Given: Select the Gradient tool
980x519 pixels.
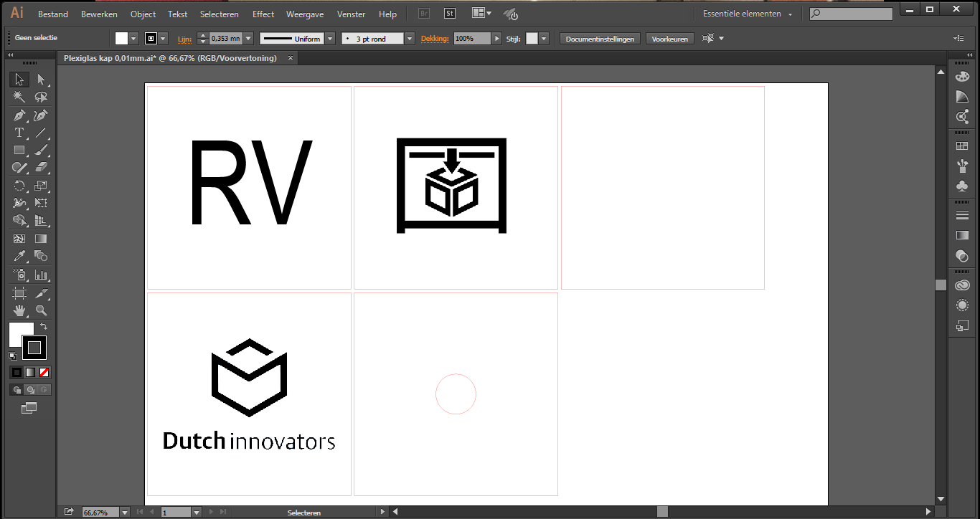Looking at the screenshot, I should click(41, 239).
